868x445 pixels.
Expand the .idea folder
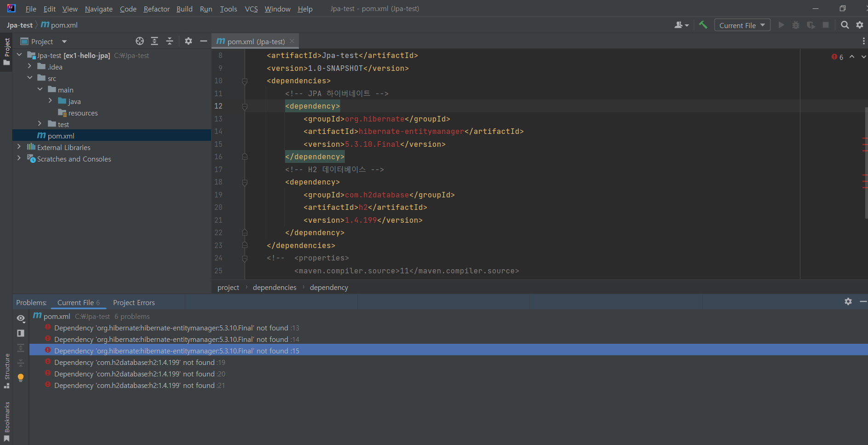[x=29, y=66]
